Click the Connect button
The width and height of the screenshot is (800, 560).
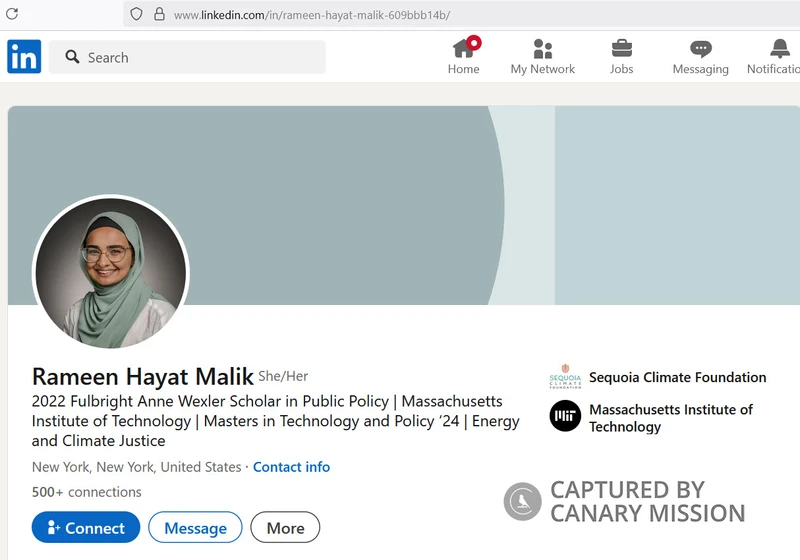point(86,527)
